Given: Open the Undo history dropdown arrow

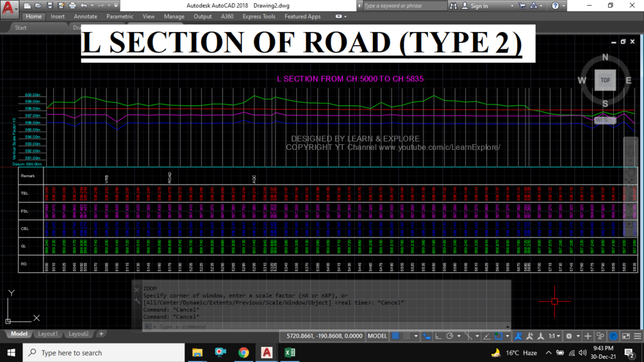Looking at the screenshot, I should tap(92, 6).
